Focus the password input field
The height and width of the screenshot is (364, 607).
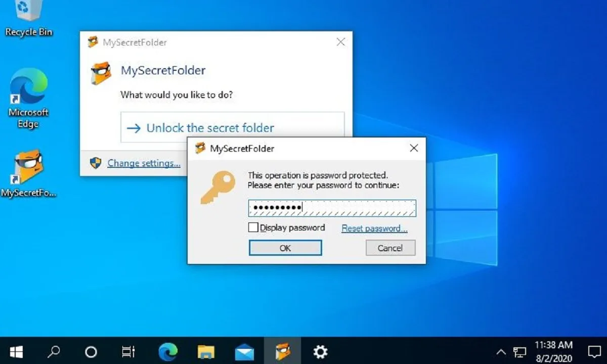332,208
